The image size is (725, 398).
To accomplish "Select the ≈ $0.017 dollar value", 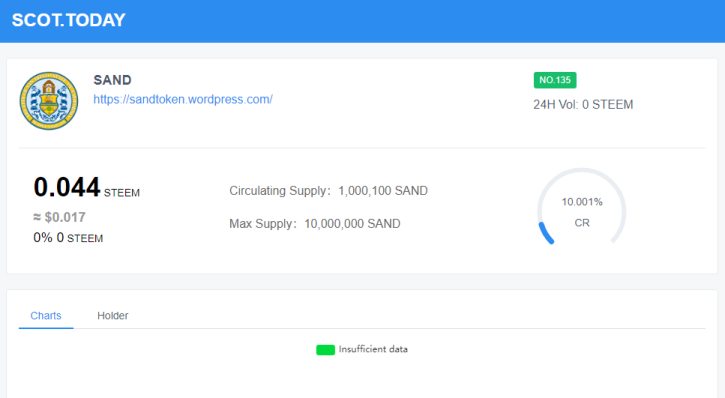I will (59, 217).
